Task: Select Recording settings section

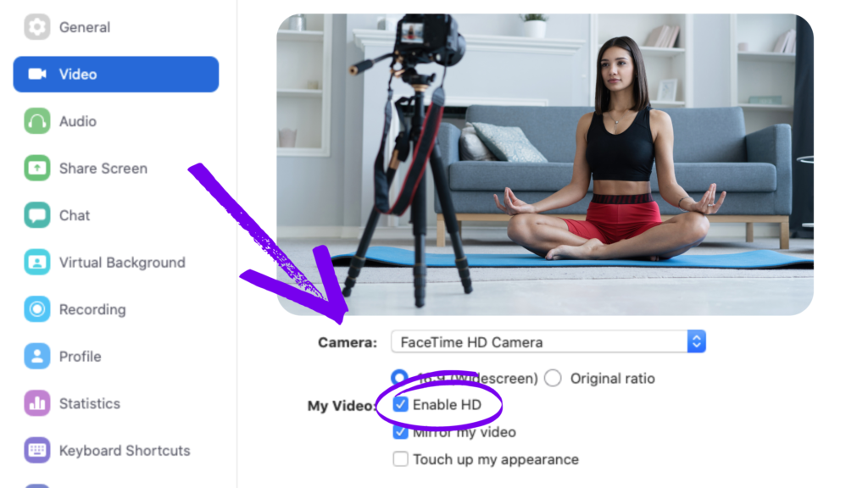Action: [x=92, y=309]
